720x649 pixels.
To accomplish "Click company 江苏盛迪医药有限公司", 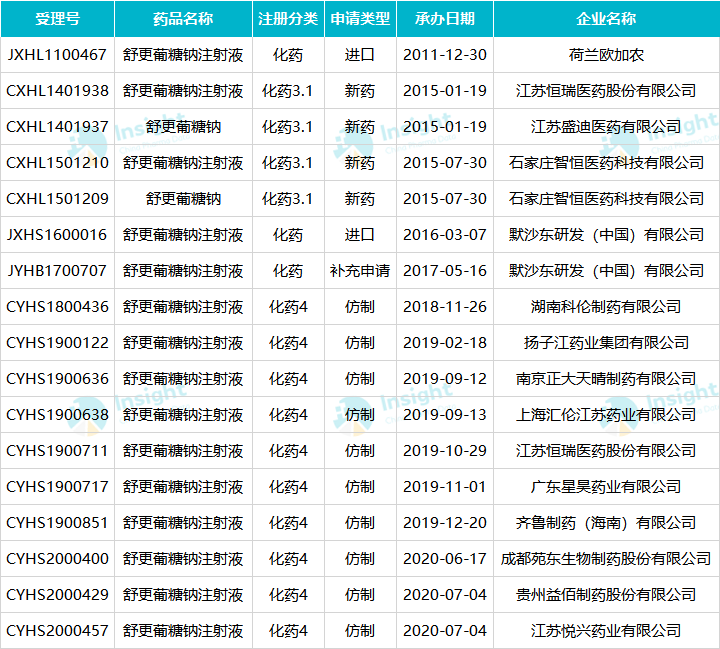I will (606, 127).
